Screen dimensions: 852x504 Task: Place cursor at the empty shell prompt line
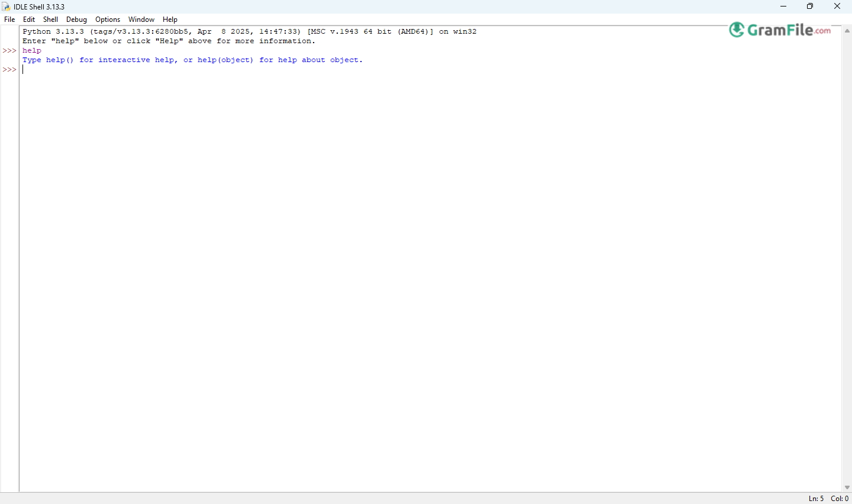[x=431, y=69]
